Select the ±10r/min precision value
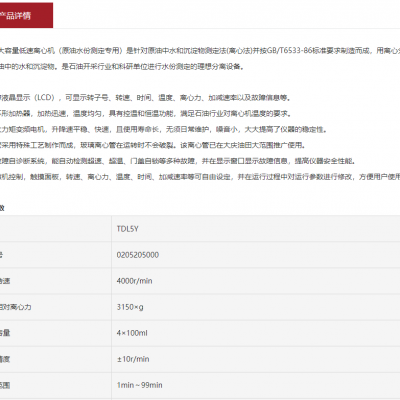This screenshot has height=400, width=400. coord(133,359)
